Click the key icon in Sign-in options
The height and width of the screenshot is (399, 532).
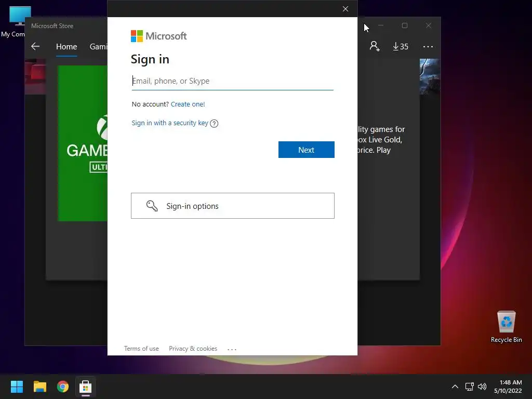coord(152,206)
